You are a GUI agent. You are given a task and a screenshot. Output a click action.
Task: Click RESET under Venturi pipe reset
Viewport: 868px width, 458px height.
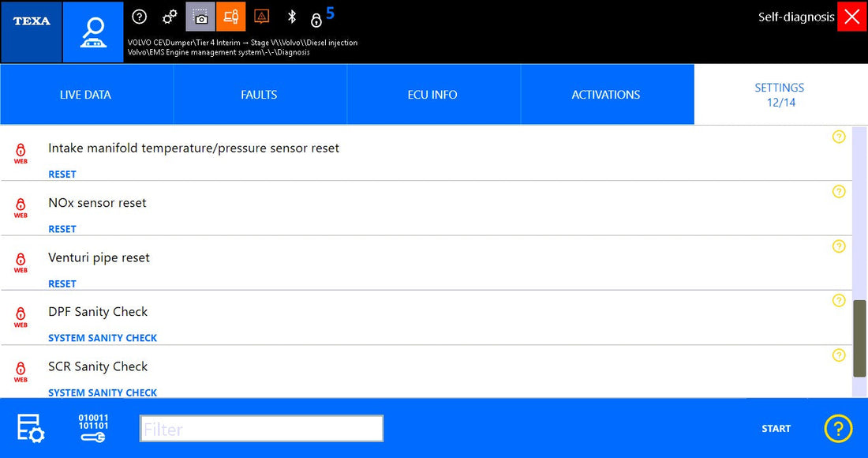(x=62, y=284)
